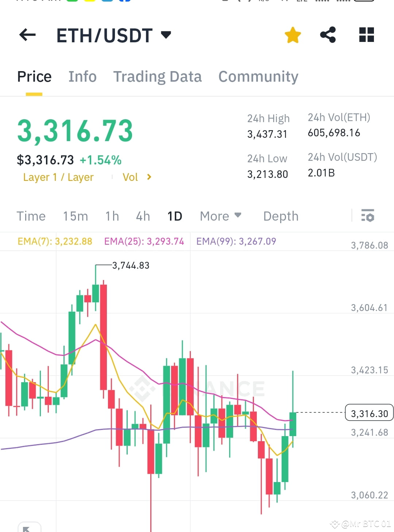This screenshot has width=394, height=532.
Task: Select the Time interval option
Action: pyautogui.click(x=31, y=216)
